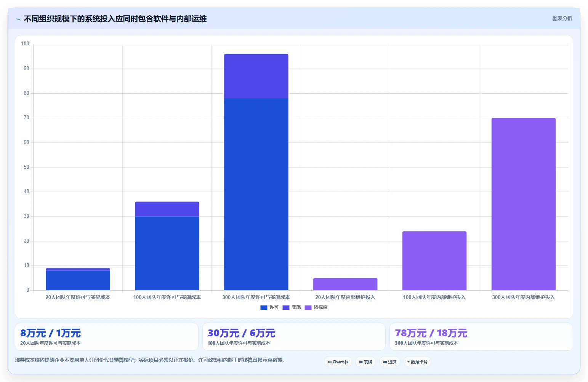Click the footnote starting 堆叠成本结构提醒企业

tap(150, 360)
